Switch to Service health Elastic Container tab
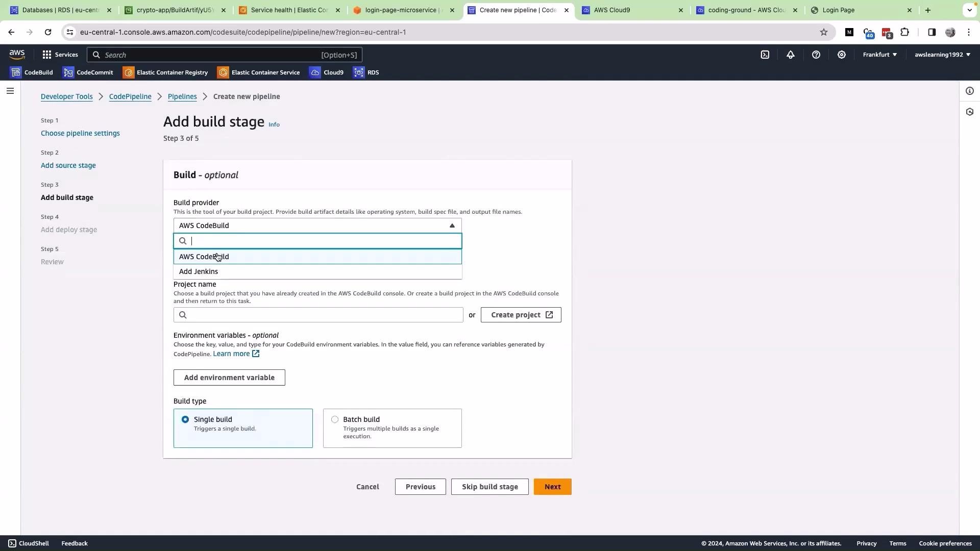Screen dimensions: 980x551 pyautogui.click(x=289, y=10)
